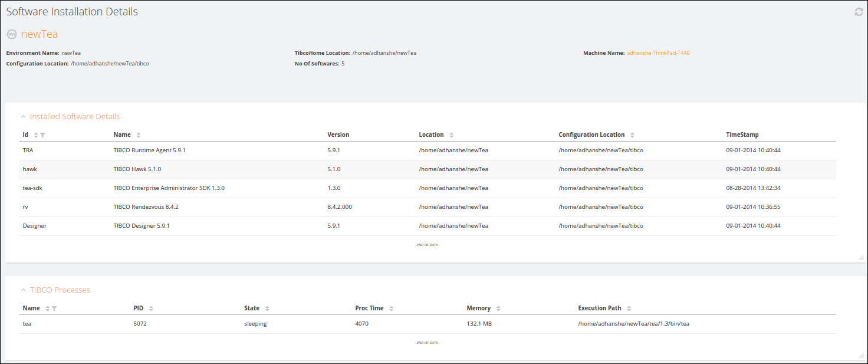
Task: Open adhanshe-ThinkPad-T440 machine link
Action: pos(657,53)
